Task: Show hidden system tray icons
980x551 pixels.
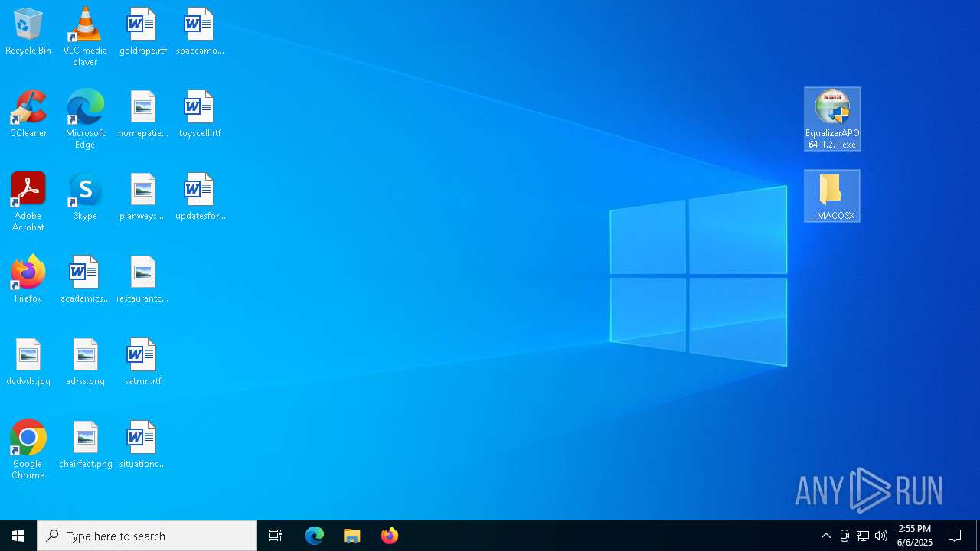Action: pos(826,536)
